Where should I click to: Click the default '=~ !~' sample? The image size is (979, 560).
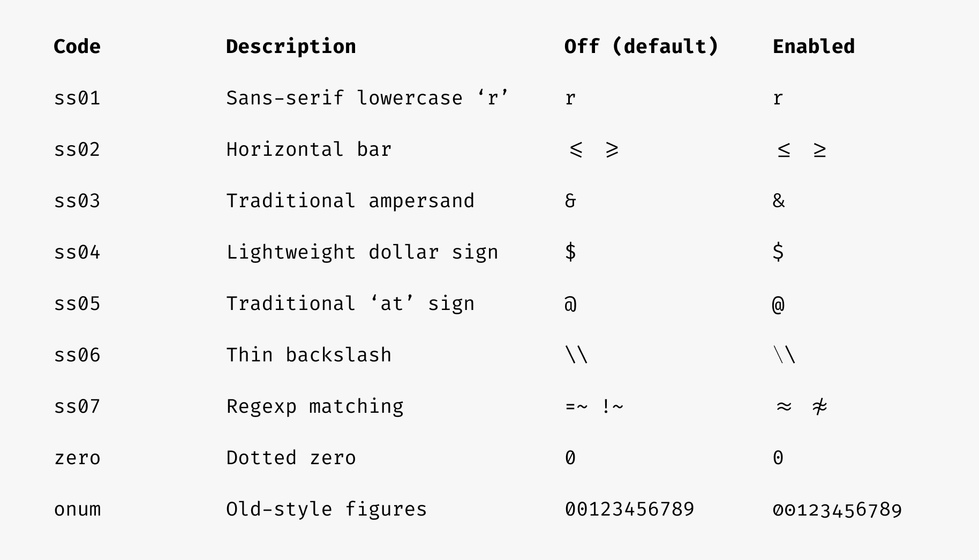click(594, 406)
